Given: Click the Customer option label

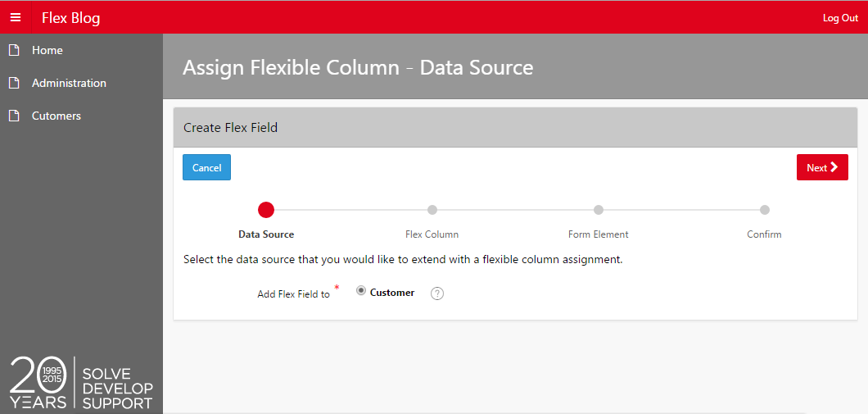Looking at the screenshot, I should point(392,293).
